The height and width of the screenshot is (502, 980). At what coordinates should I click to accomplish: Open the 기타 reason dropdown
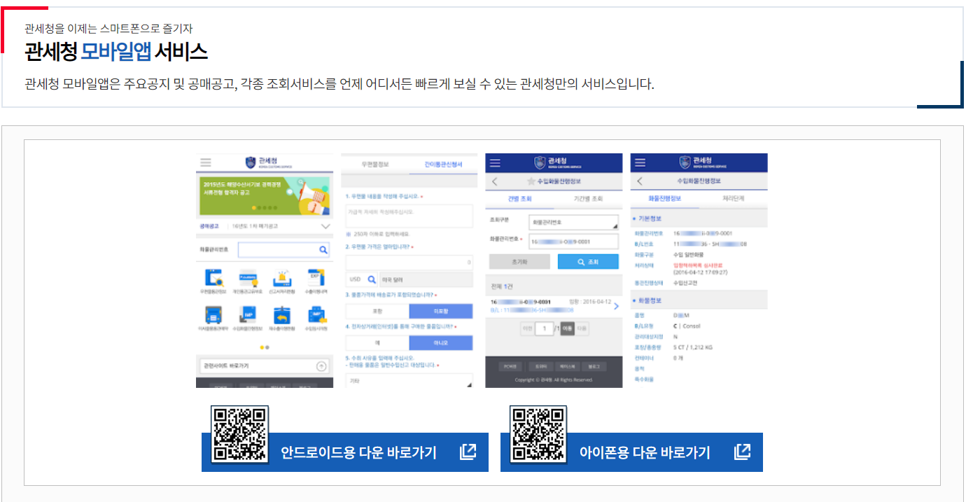point(409,381)
